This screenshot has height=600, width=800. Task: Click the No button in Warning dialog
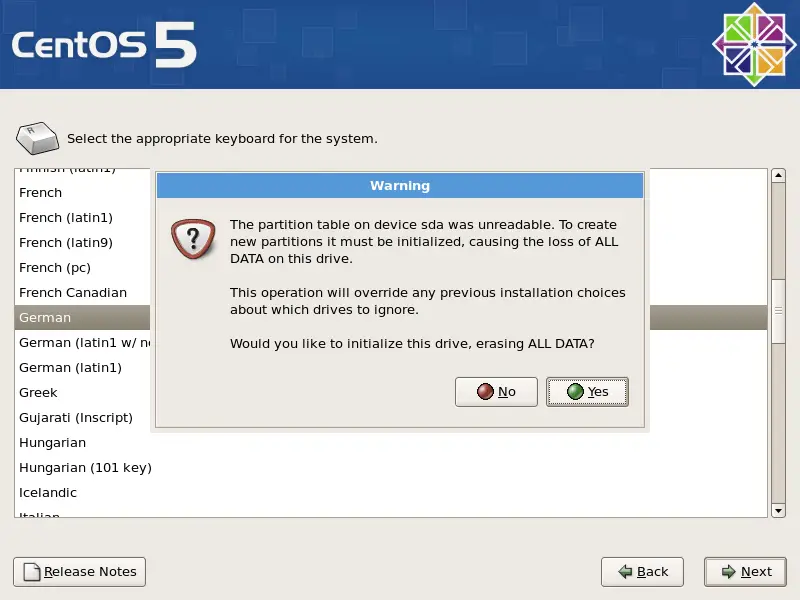pyautogui.click(x=496, y=392)
